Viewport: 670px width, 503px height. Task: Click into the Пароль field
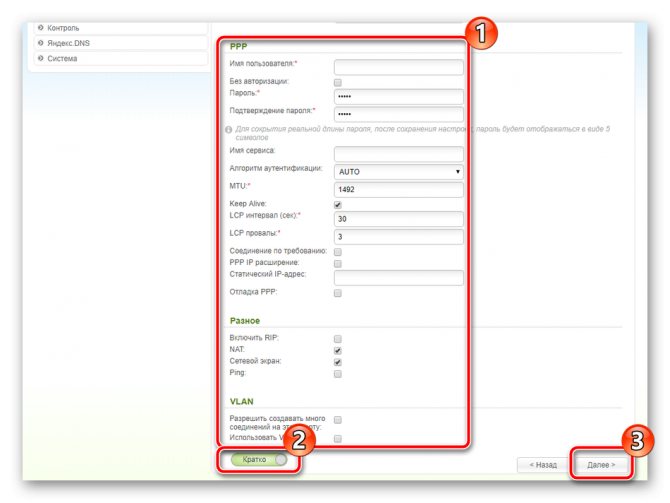pyautogui.click(x=398, y=97)
